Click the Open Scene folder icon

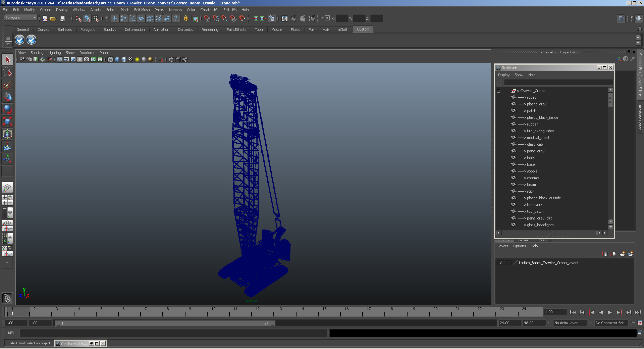pos(53,18)
